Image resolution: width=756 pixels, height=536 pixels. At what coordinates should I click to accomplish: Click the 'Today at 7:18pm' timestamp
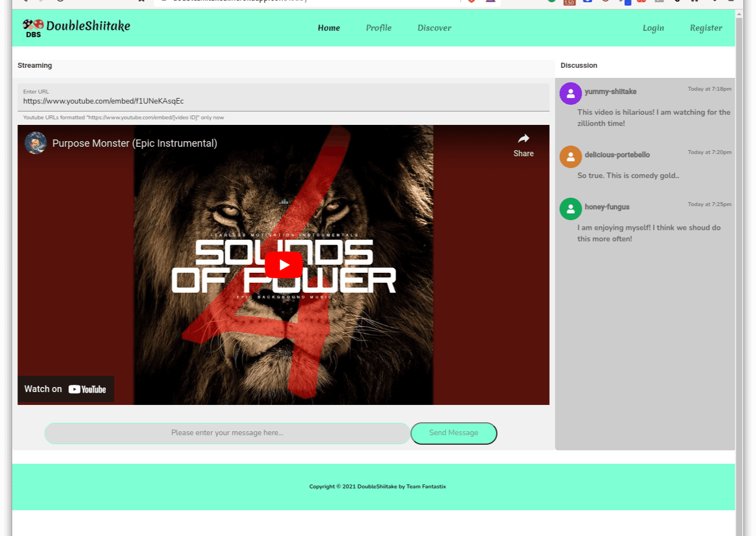[x=709, y=89]
